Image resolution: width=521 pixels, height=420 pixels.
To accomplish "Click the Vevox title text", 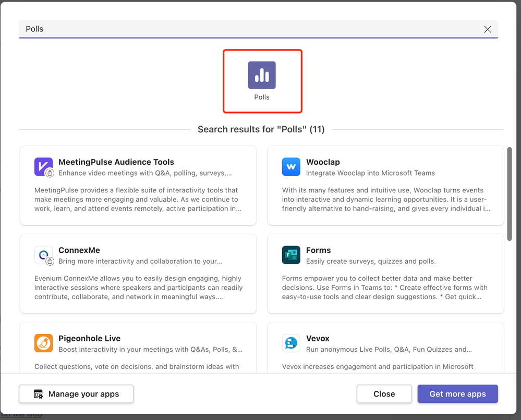I will (x=318, y=338).
